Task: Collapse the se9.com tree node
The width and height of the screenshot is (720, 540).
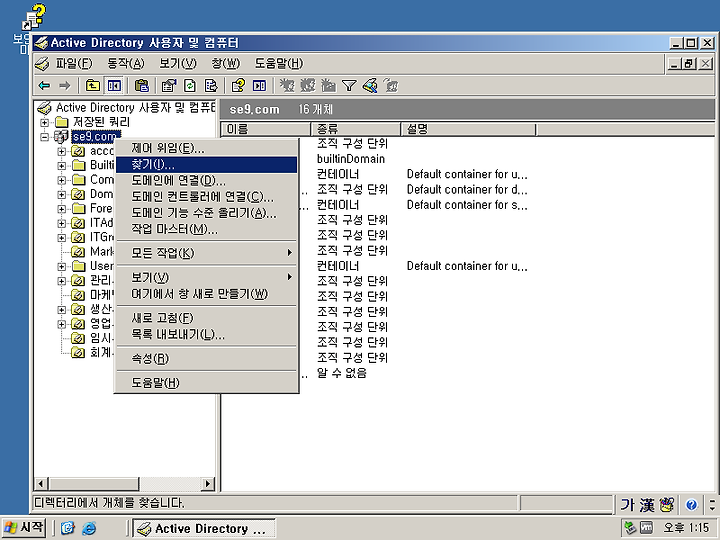Action: [45, 137]
